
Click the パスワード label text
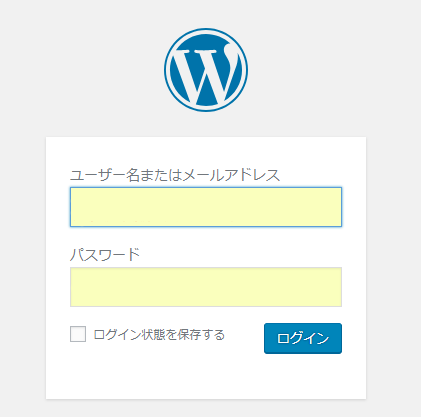(105, 255)
